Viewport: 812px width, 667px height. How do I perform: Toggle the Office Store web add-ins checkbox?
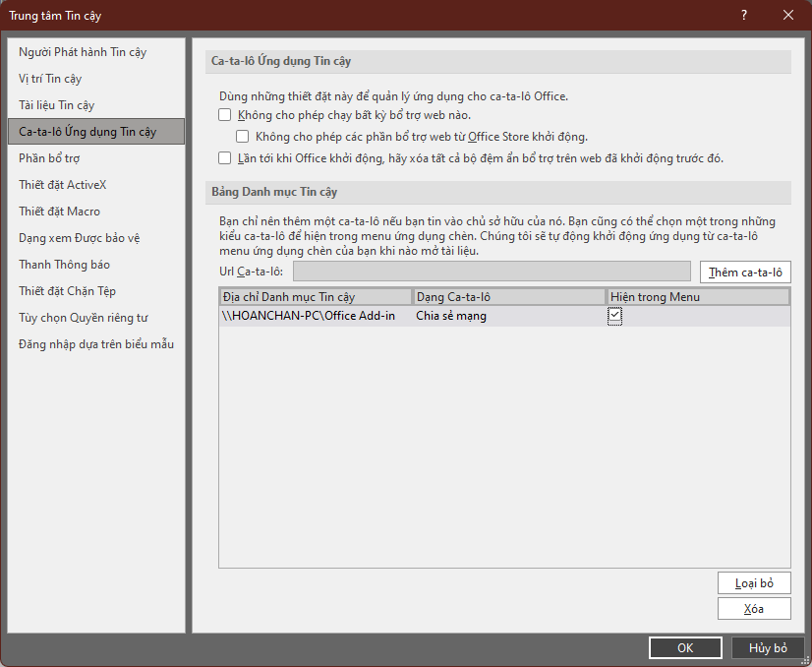pyautogui.click(x=243, y=137)
